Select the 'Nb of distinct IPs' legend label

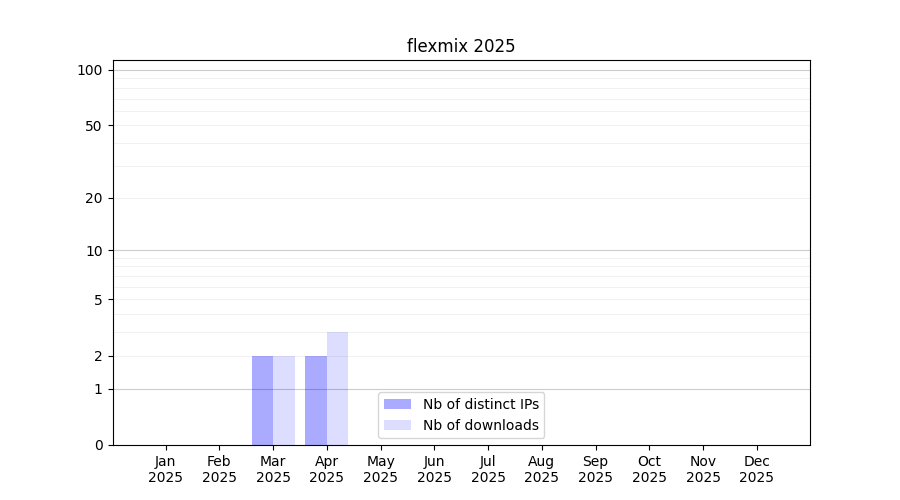(x=481, y=404)
